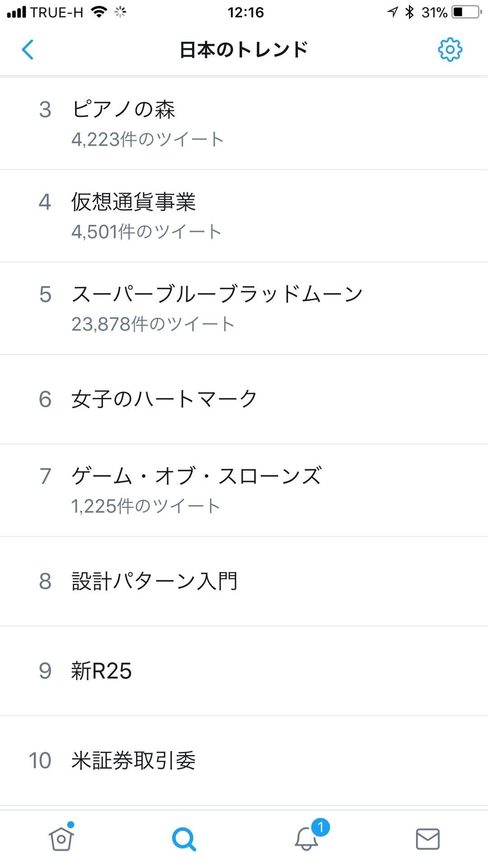Open trend スーパーブルーブラッドムーン
This screenshot has width=488, height=868.
pyautogui.click(x=244, y=308)
